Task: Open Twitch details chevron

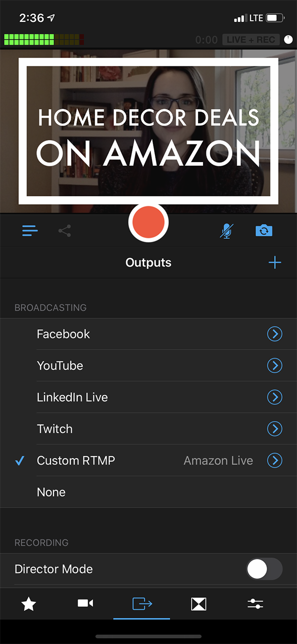Action: click(275, 429)
